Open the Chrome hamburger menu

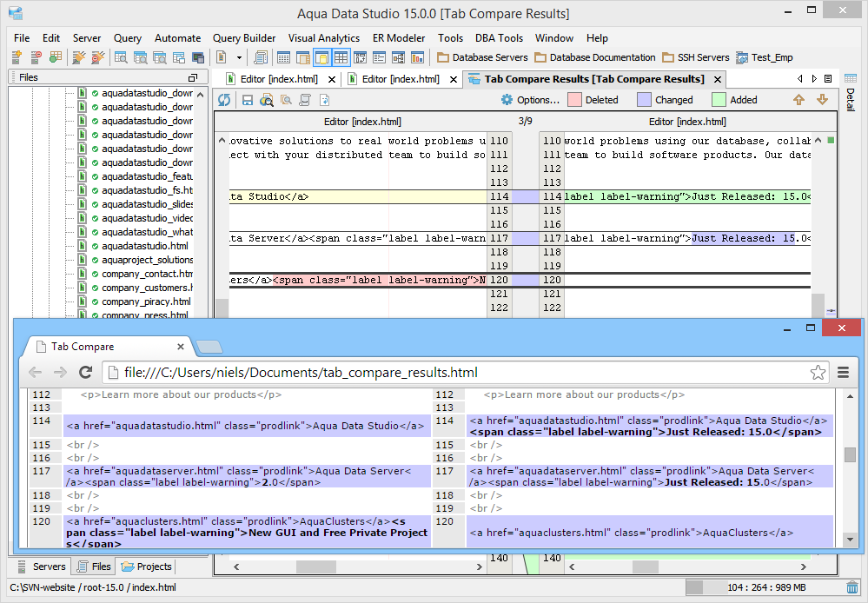(x=843, y=373)
